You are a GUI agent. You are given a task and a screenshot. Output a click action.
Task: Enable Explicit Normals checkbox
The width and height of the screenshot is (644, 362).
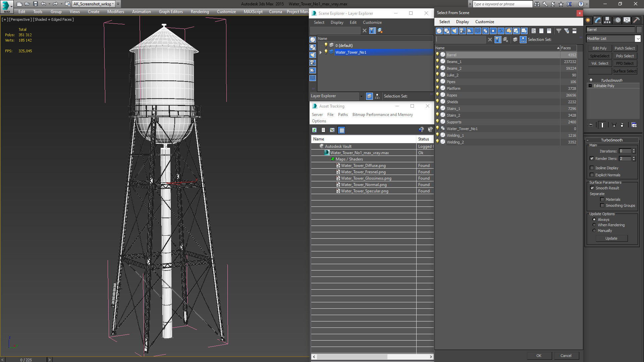[592, 175]
